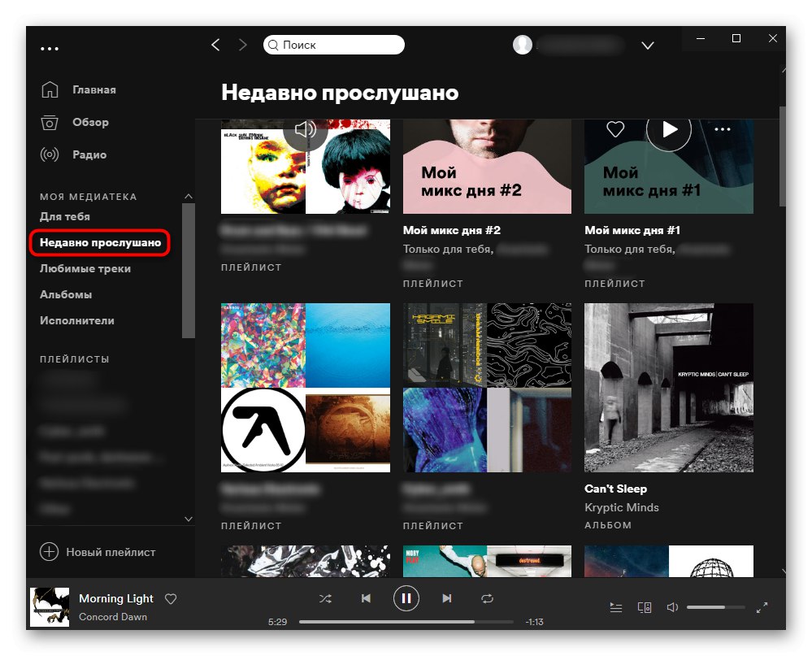Toggle the -1:13 remaining time display

coord(534,622)
